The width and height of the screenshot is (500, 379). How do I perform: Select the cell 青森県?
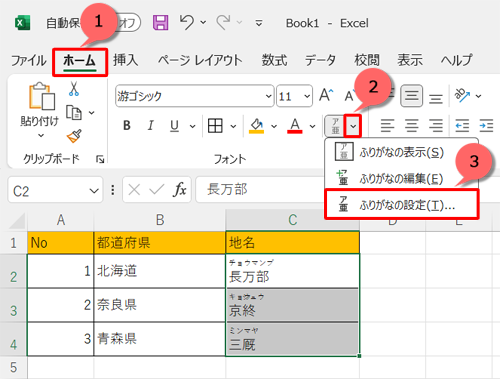click(160, 339)
